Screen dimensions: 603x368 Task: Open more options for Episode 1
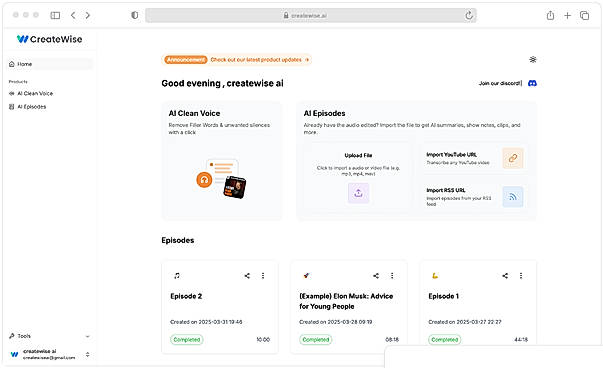pos(521,276)
